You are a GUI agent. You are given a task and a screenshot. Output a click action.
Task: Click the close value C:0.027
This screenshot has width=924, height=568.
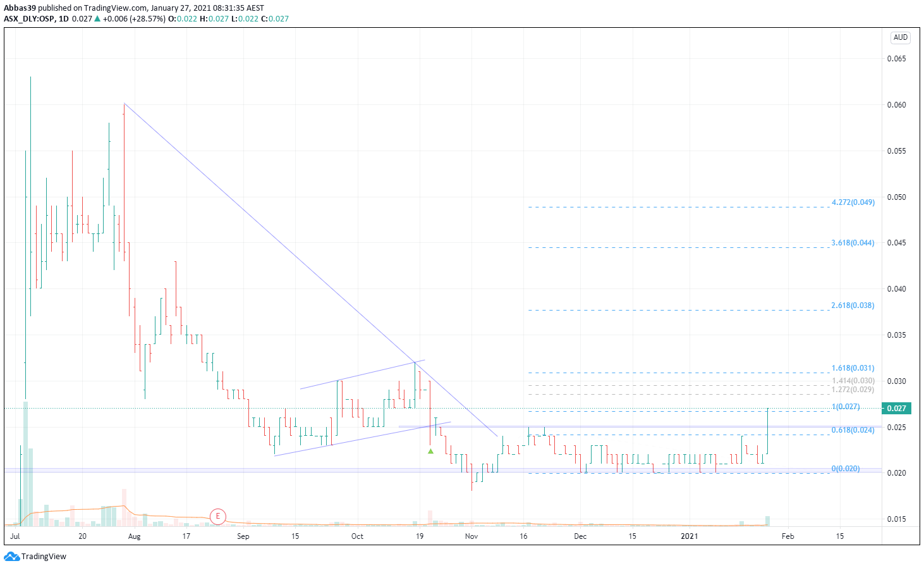click(275, 19)
